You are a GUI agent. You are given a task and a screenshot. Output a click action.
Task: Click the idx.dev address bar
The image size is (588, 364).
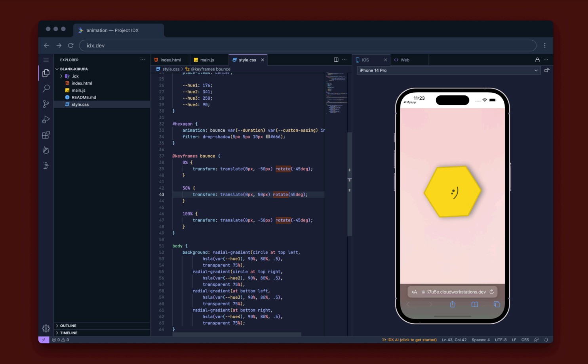(x=308, y=45)
